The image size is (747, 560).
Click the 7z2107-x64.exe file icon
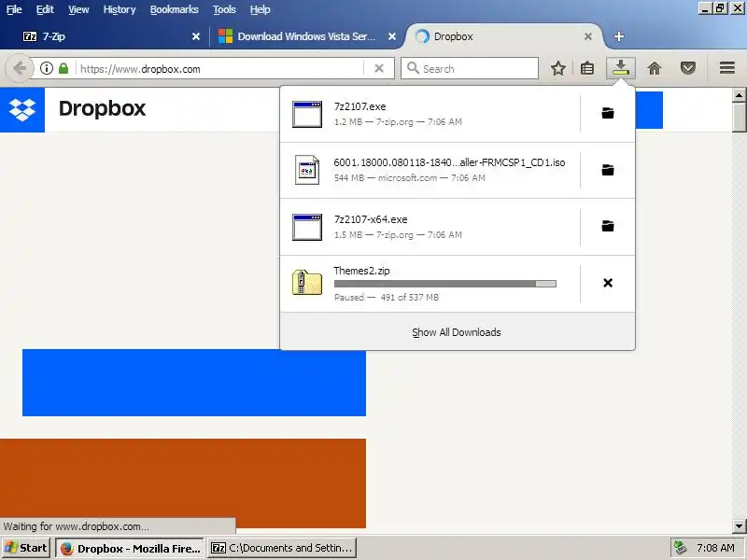[x=307, y=227]
